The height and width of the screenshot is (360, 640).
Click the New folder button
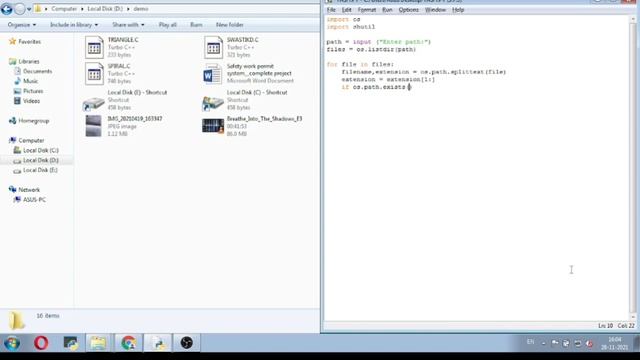230,25
